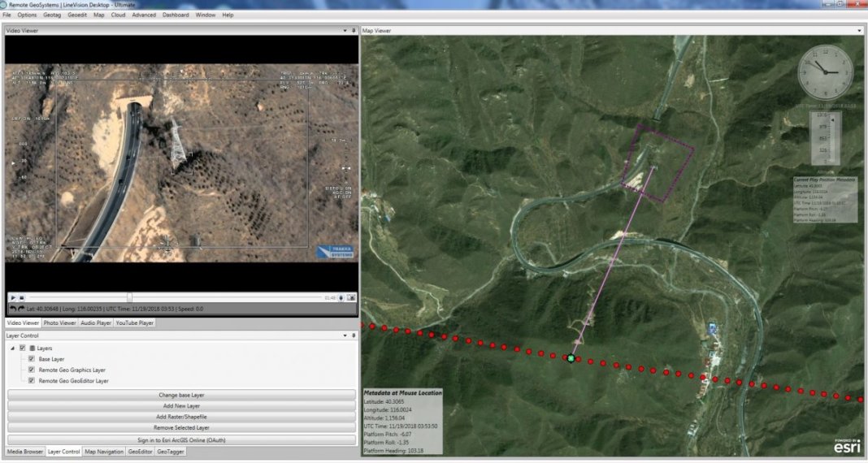Click the redo arrow below the player
The image size is (868, 463).
(21, 309)
